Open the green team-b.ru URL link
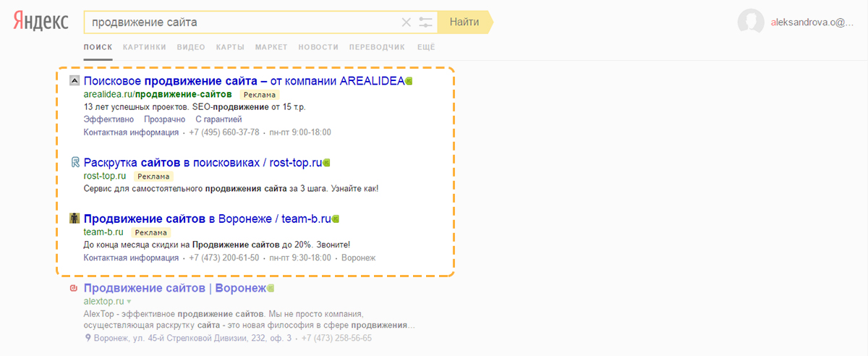Viewport: 868px width, 356px height. [103, 232]
